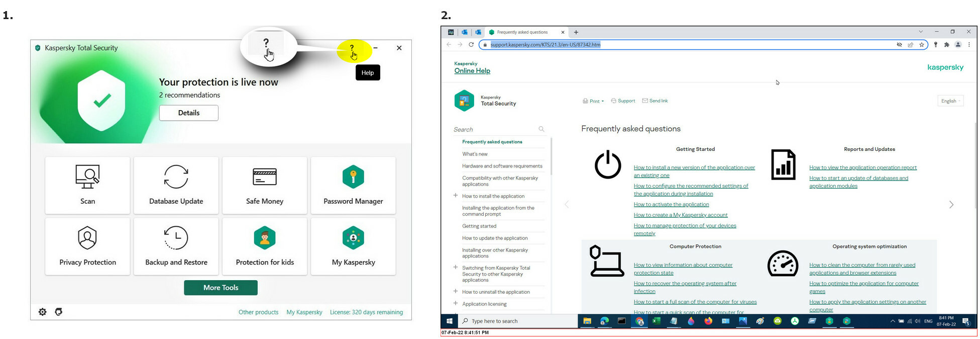This screenshot has height=339, width=980.
Task: Click the previous arrow left of the FAQ panel
Action: (x=567, y=205)
